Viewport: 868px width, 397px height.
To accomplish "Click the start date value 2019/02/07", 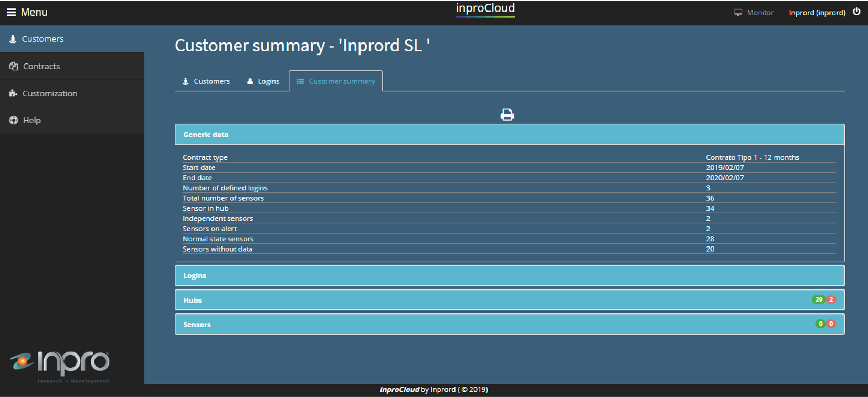I will 725,168.
